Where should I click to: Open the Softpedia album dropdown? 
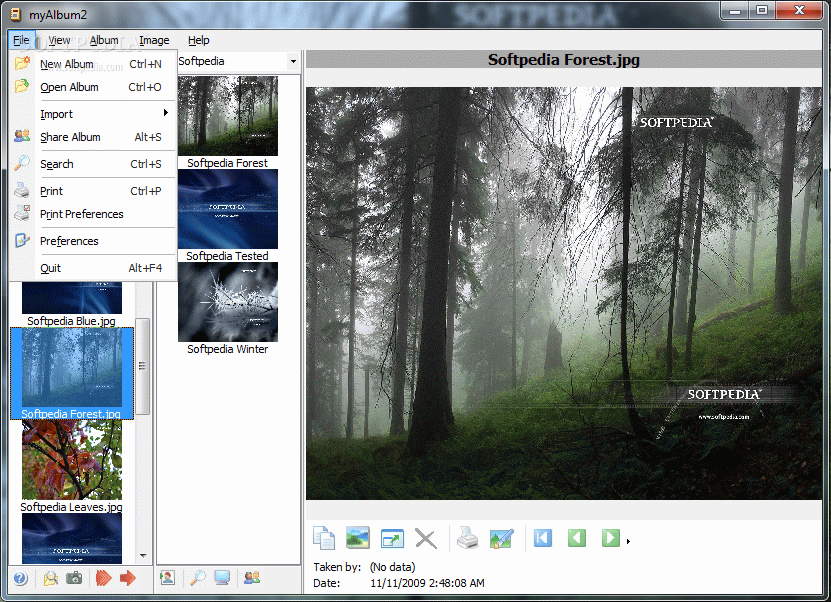pos(293,61)
